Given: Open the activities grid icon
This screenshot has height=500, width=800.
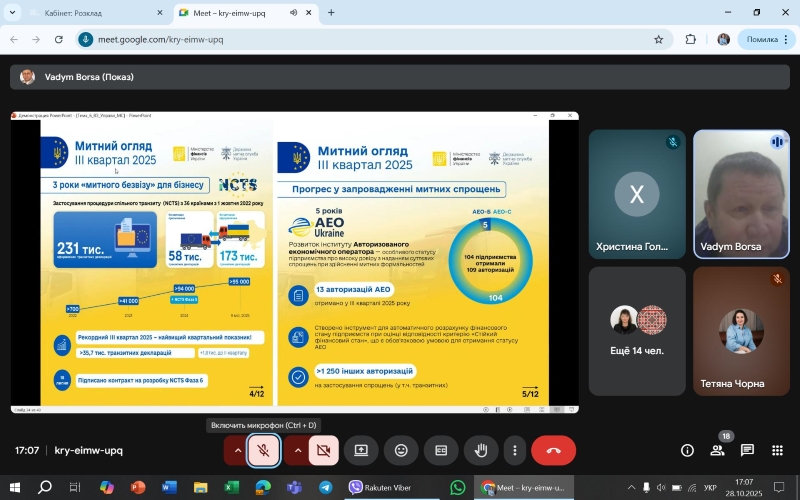Looking at the screenshot, I should (777, 451).
